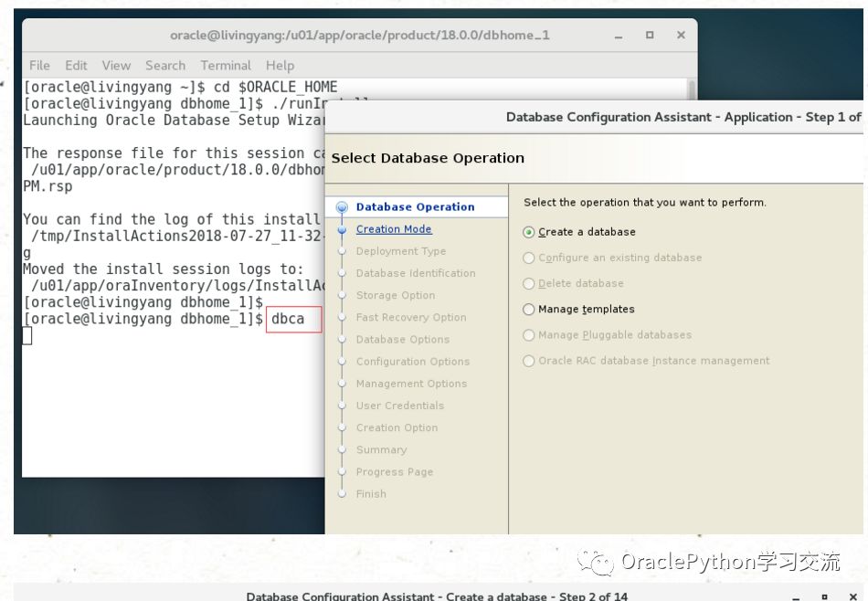Open the terminal View menu
The image size is (868, 601).
116,65
